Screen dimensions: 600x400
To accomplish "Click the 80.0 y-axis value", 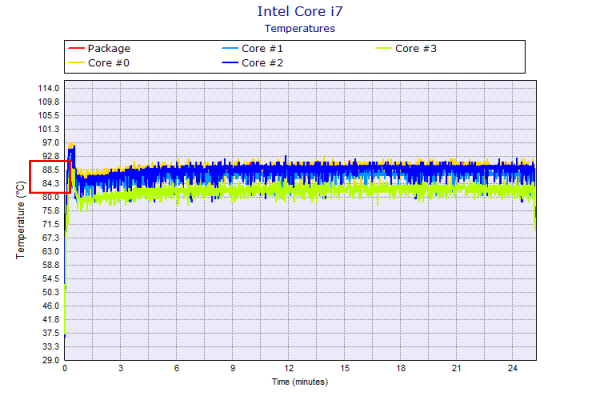I will click(x=51, y=197).
